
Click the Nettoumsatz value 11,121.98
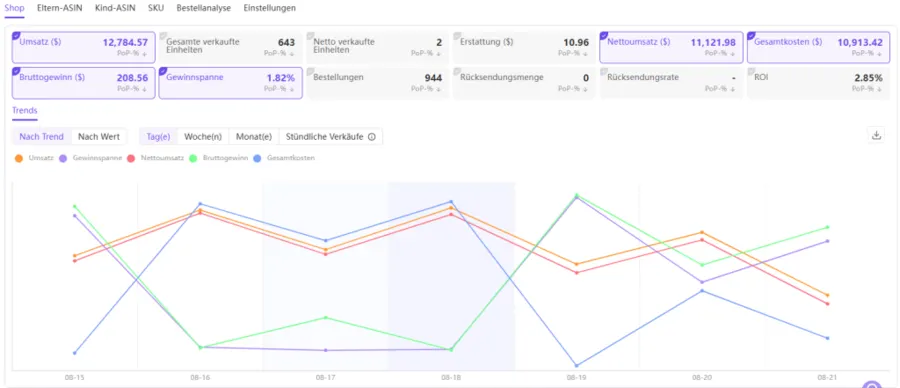[713, 42]
